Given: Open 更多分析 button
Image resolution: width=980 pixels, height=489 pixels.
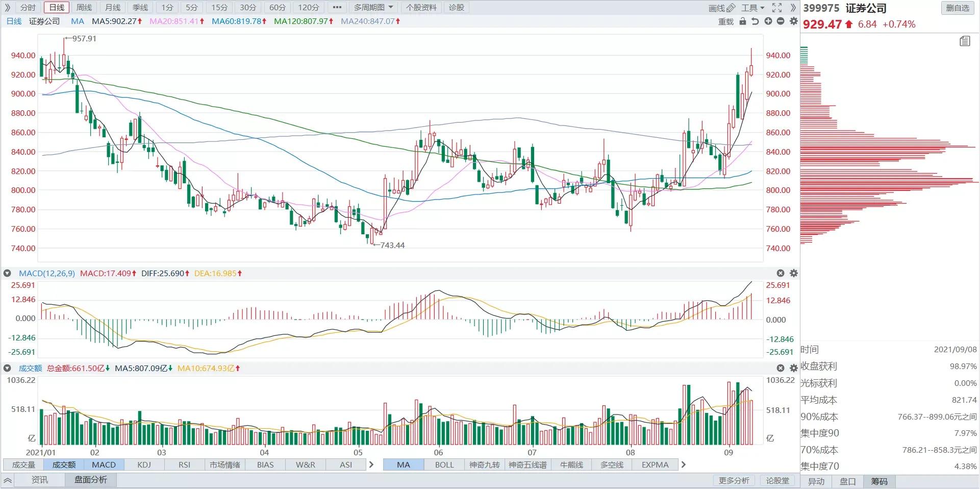Looking at the screenshot, I should coord(734,480).
